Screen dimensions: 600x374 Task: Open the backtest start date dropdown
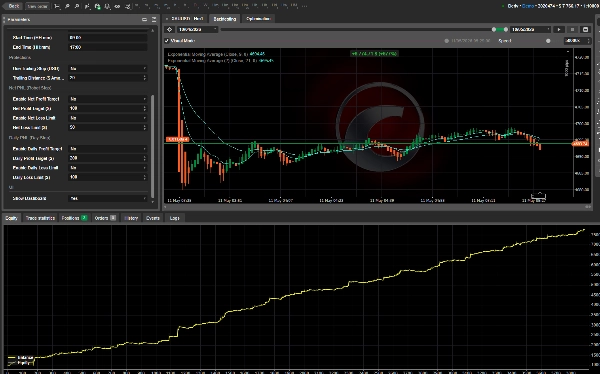(197, 29)
